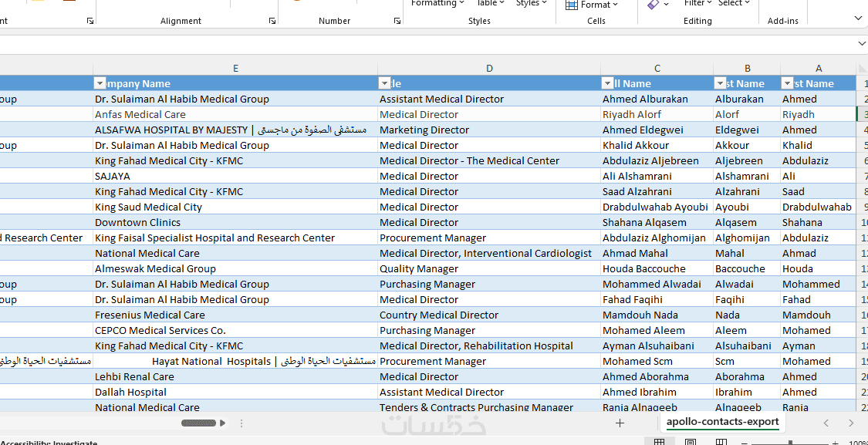Select Normal view icon in status bar

660,443
